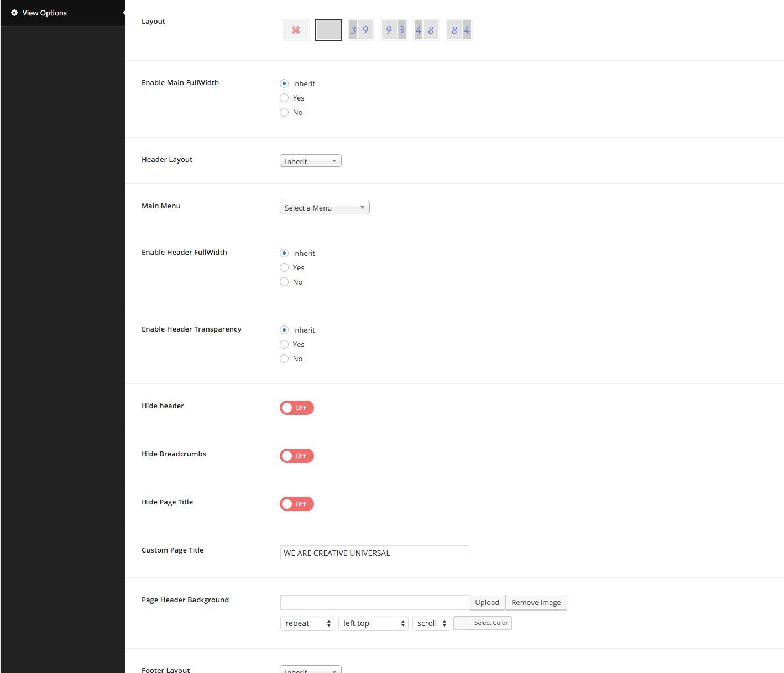
Task: Set Enable Header Transparency to No
Action: (284, 359)
